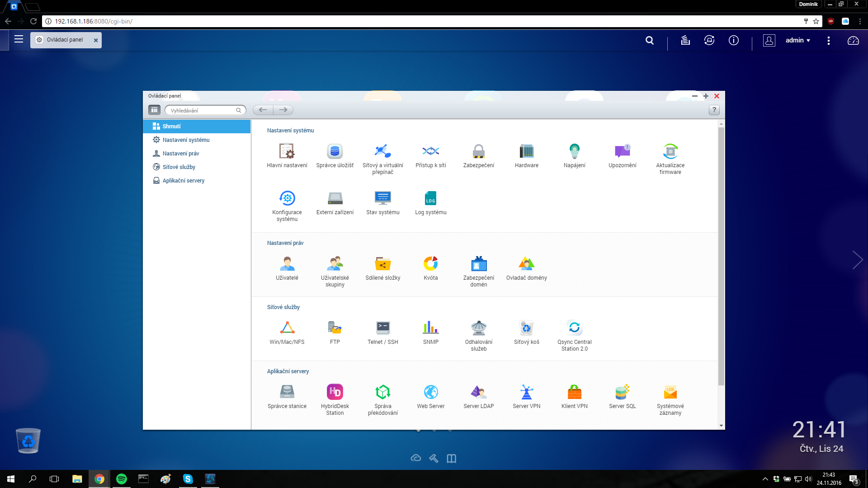Open the main hamburger menu
The height and width of the screenshot is (488, 868).
click(19, 39)
